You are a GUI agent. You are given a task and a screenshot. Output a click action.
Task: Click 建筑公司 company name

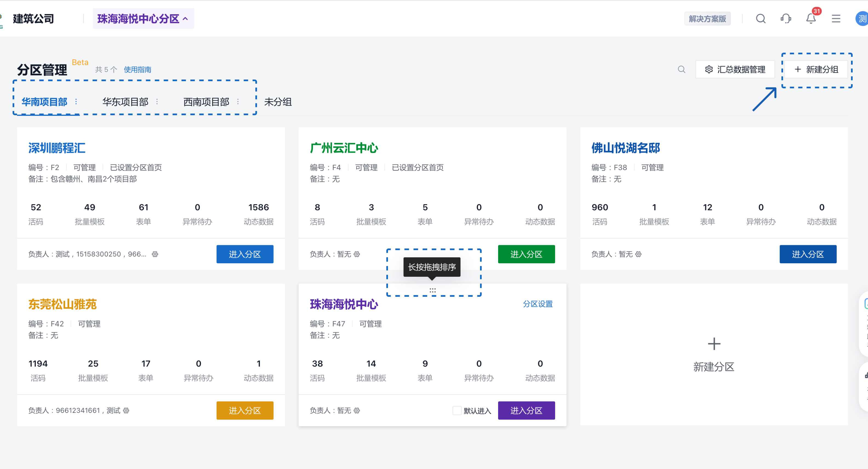33,19
